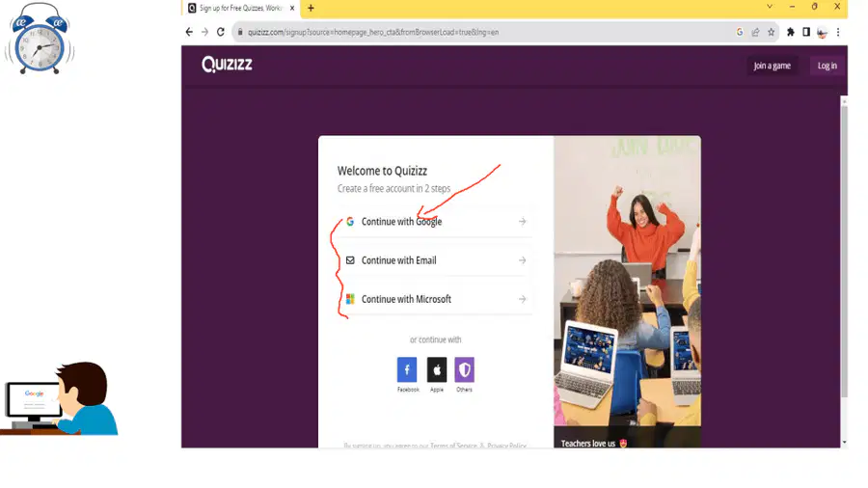Open a new browser tab

311,8
